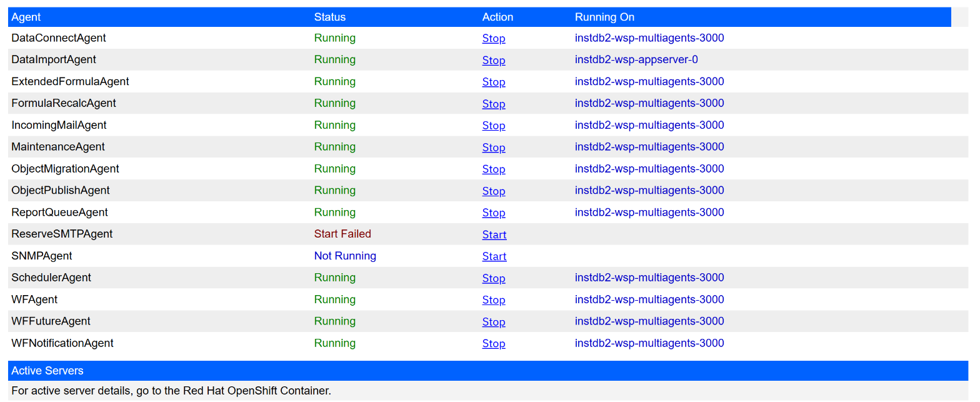The width and height of the screenshot is (980, 402).
Task: Click the Red Hat OpenShift Container note
Action: 171,391
